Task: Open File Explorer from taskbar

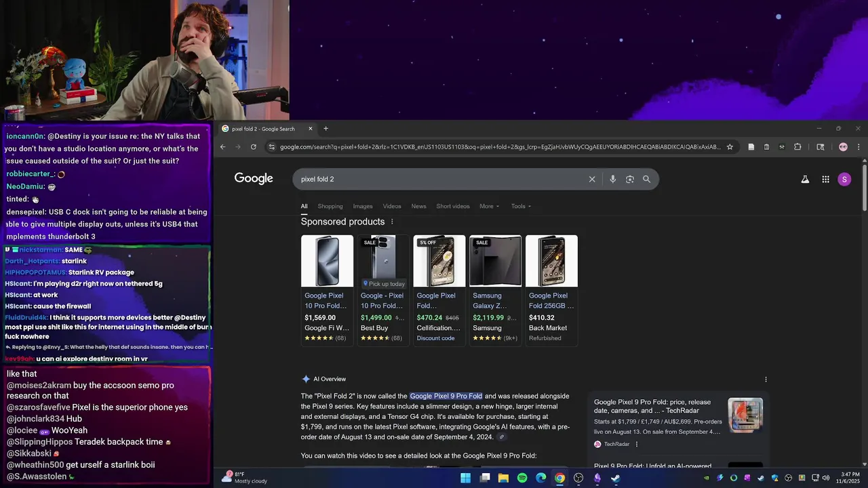Action: tap(503, 478)
